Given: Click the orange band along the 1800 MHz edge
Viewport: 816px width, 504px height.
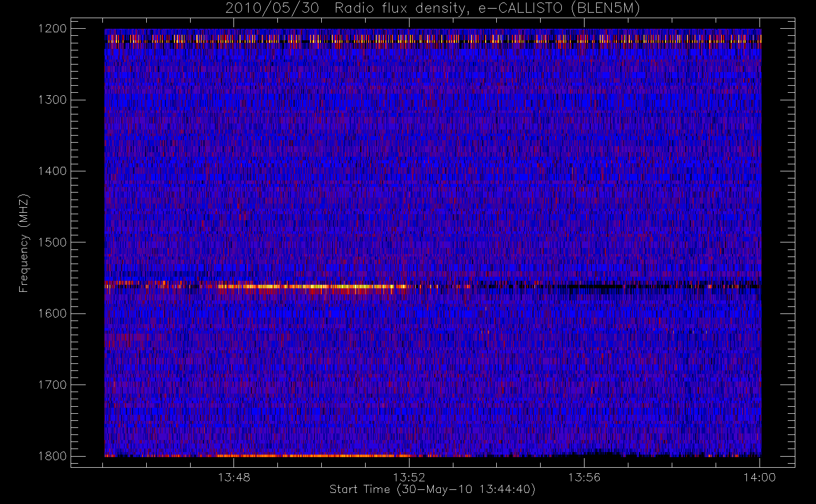Looking at the screenshot, I should tap(313, 456).
